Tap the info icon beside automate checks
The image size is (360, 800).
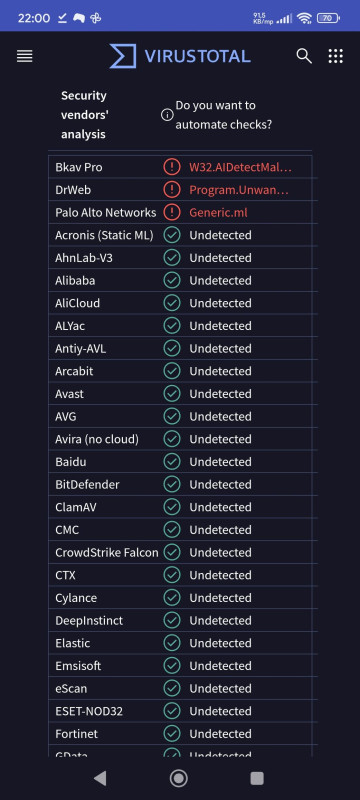coord(167,115)
